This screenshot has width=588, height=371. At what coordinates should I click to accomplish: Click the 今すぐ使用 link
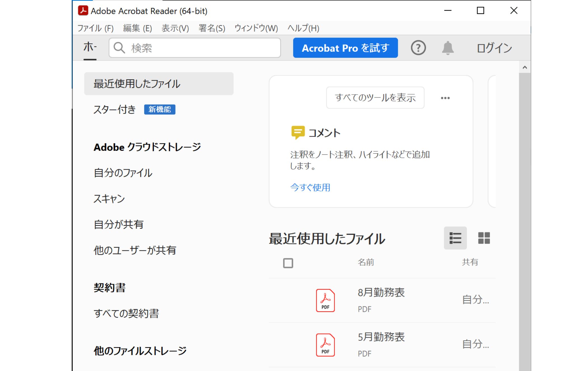point(310,187)
